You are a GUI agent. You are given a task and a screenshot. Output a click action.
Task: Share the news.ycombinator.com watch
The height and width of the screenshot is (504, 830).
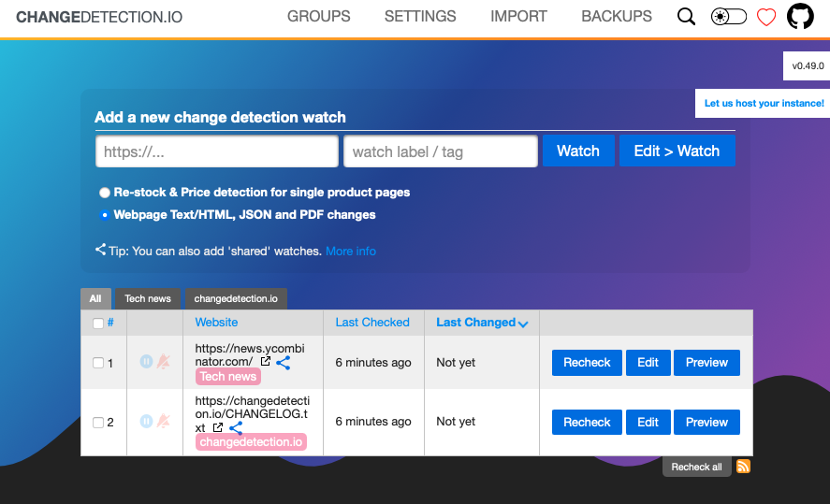pos(284,362)
